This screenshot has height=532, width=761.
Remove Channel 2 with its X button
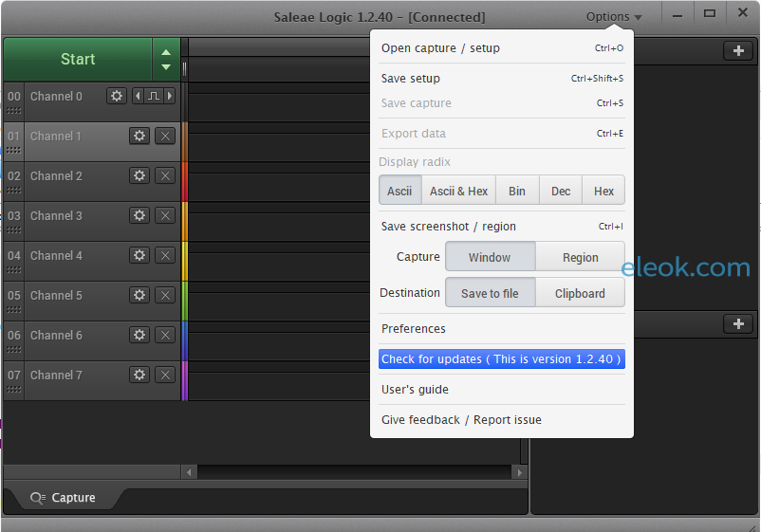point(165,175)
